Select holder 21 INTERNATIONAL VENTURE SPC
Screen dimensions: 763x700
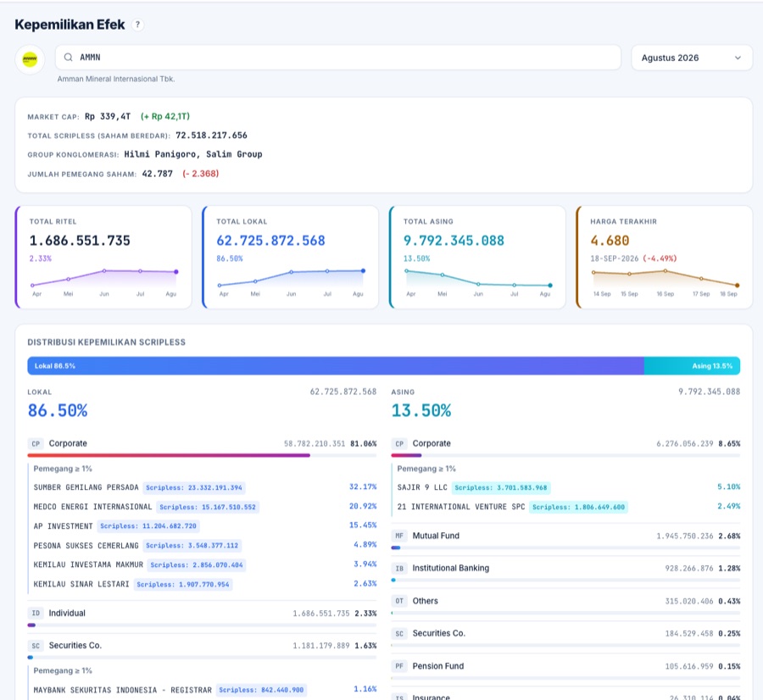461,507
